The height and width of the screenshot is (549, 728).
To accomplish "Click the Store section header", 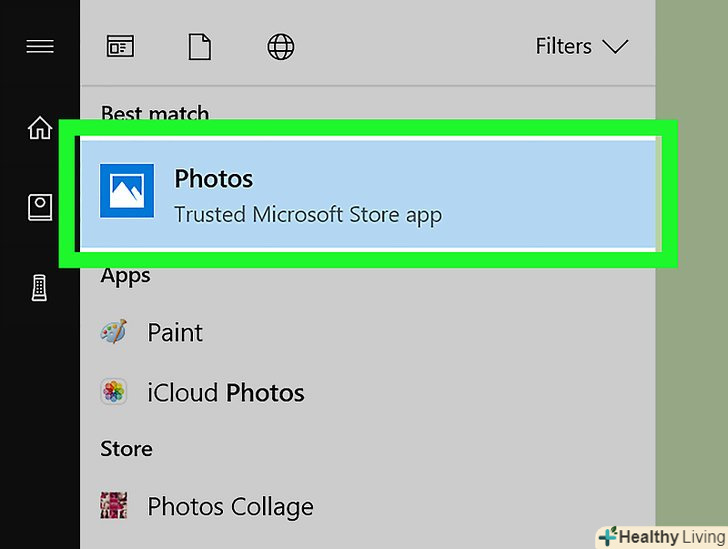I will (x=127, y=450).
